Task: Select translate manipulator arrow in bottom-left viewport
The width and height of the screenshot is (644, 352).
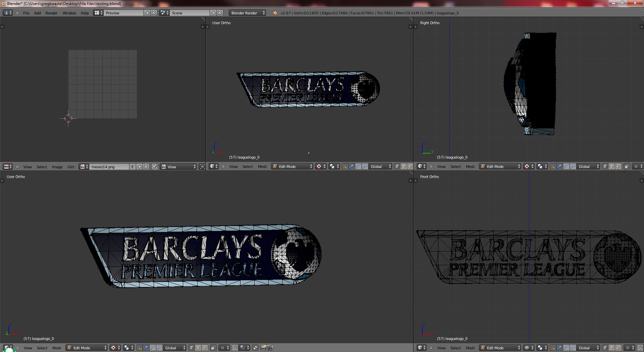Action: click(146, 348)
